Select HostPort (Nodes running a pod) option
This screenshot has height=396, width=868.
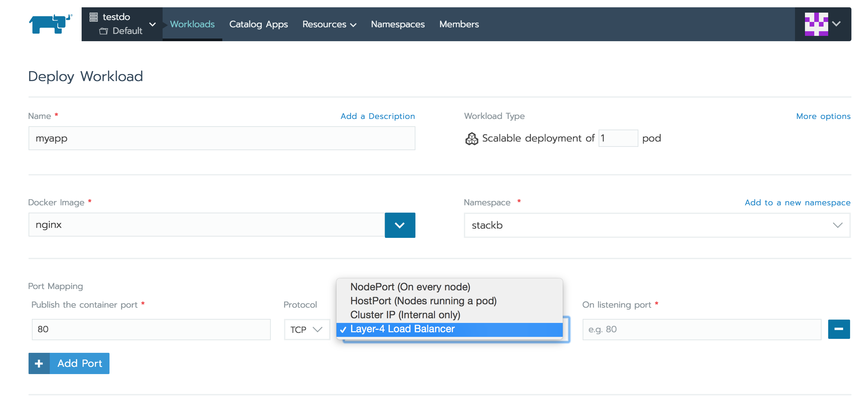(423, 301)
